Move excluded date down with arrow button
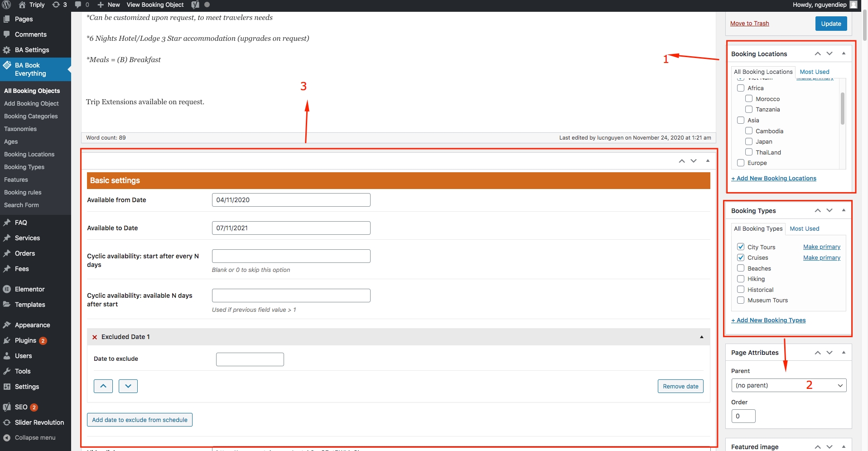Viewport: 868px width, 451px height. [128, 386]
